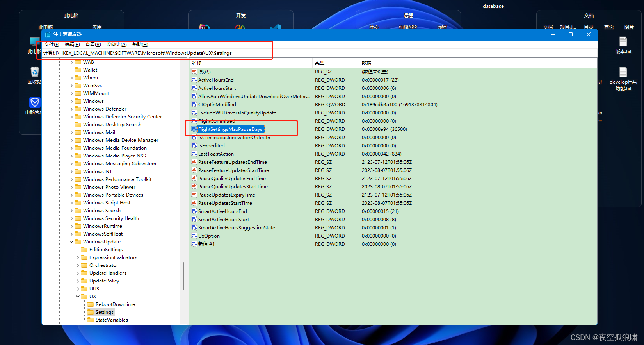Click the Windows NT folder icon
This screenshot has width=644, height=345.
(78, 171)
